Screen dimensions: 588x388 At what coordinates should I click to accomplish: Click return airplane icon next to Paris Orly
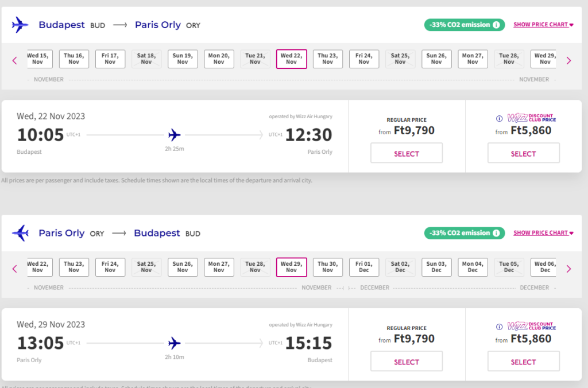[20, 233]
